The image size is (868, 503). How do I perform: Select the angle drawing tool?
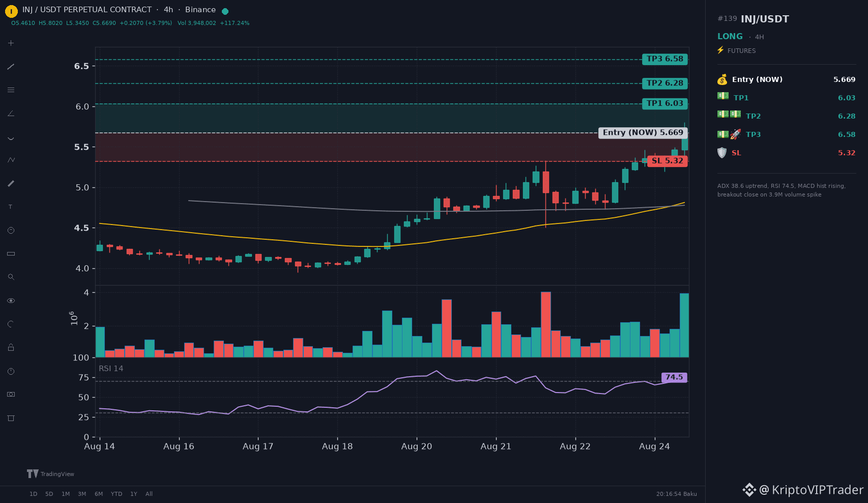click(x=11, y=114)
